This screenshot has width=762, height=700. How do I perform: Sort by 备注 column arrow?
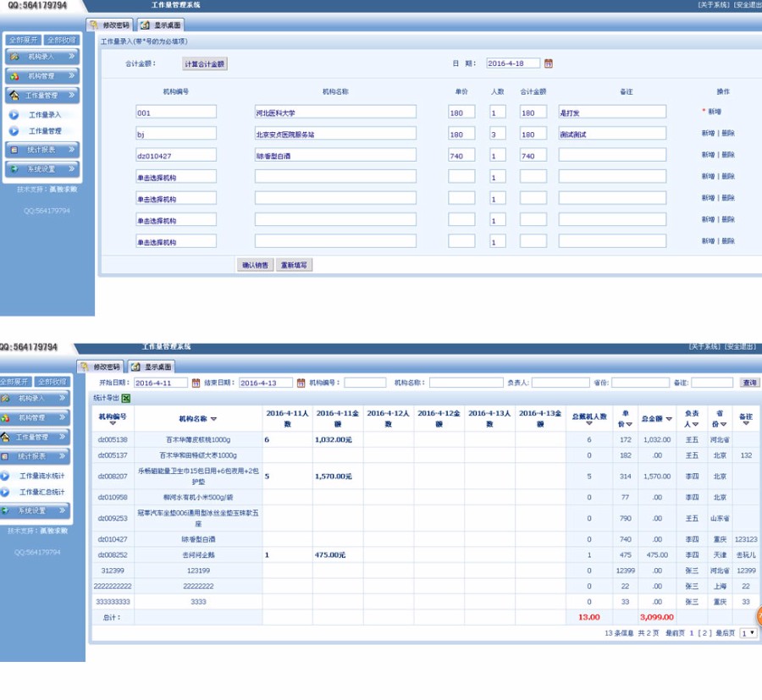click(x=746, y=423)
